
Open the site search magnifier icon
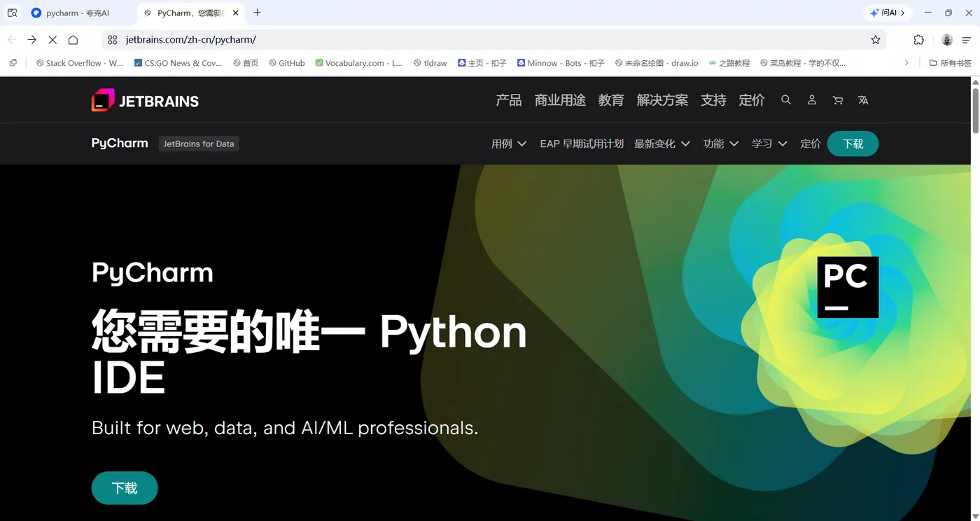point(786,100)
